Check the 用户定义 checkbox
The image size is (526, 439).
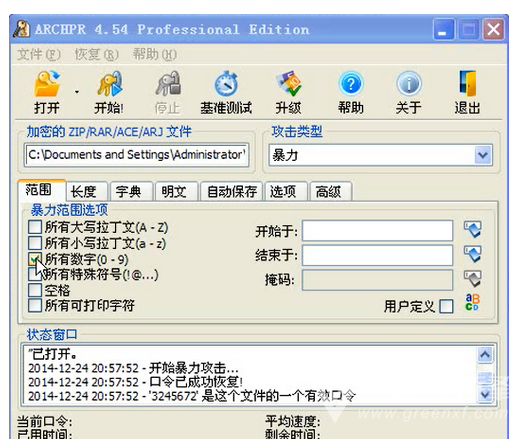click(x=446, y=306)
